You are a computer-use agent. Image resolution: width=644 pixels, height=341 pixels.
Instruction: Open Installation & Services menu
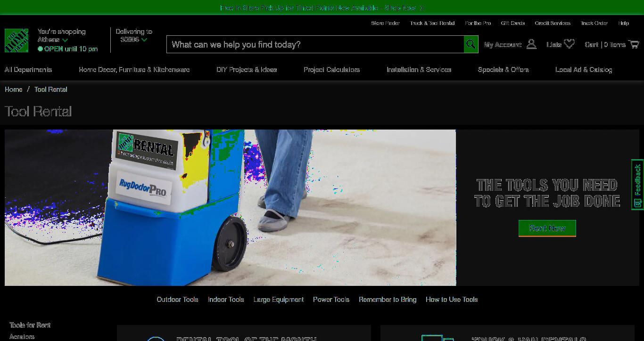pos(419,70)
